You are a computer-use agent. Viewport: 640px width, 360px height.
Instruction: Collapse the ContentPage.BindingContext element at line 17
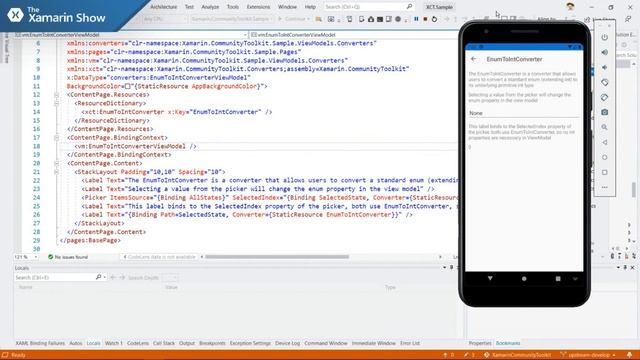tap(57, 138)
